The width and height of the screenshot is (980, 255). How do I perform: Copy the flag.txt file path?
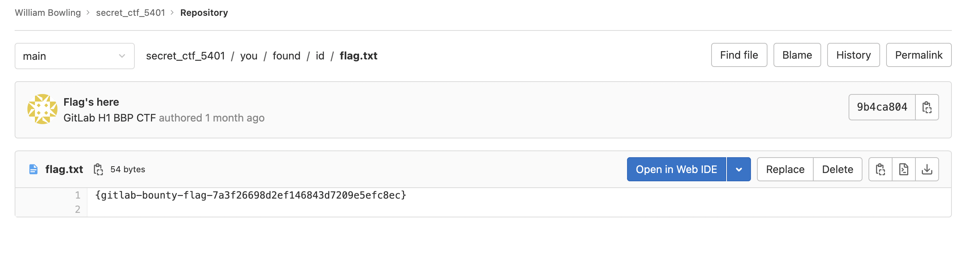[98, 169]
